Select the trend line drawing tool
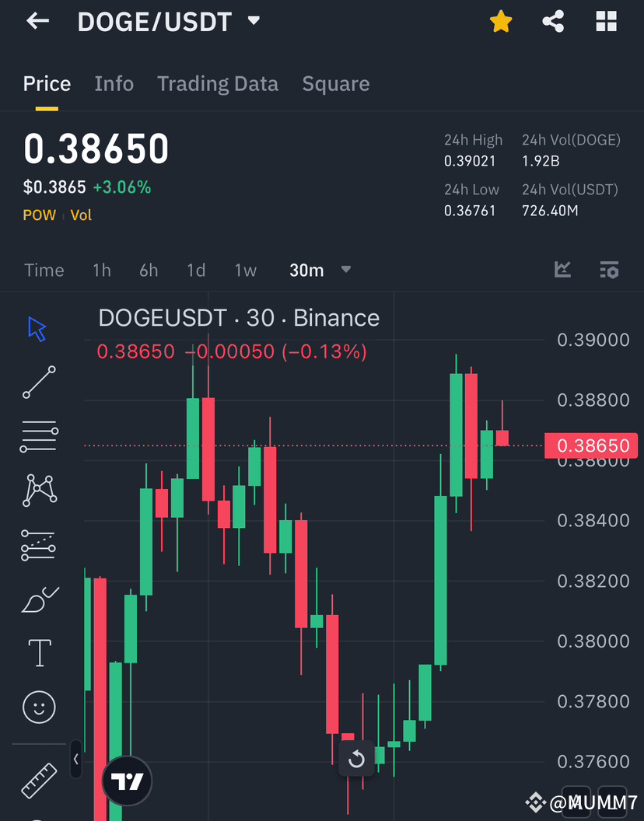Viewport: 644px width, 821px height. pos(37,383)
